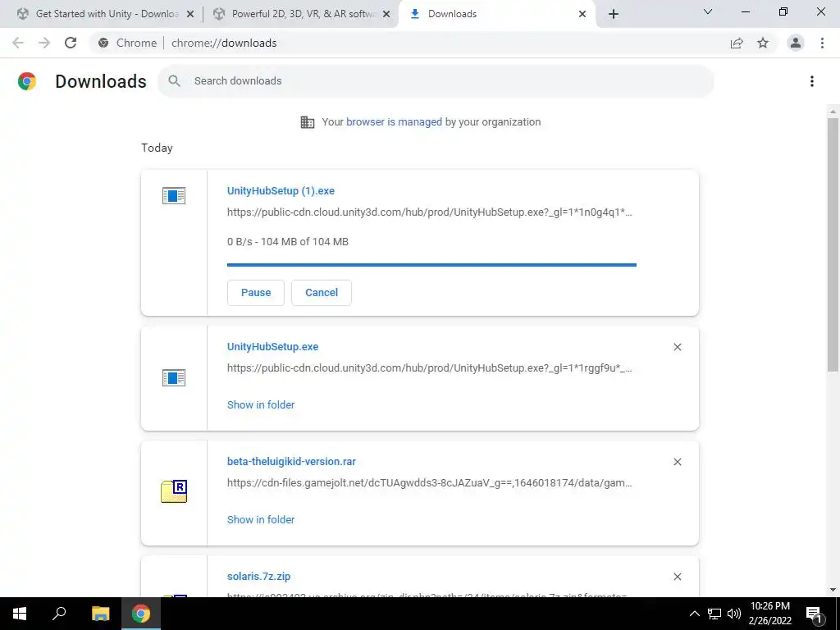Show beta-theluigikid-version.rar in folder

point(261,519)
